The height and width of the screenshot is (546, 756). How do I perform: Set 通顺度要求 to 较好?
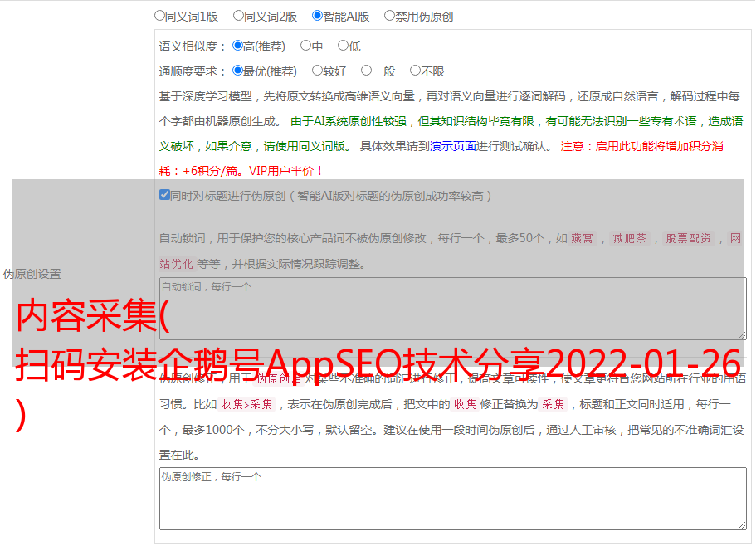(317, 71)
